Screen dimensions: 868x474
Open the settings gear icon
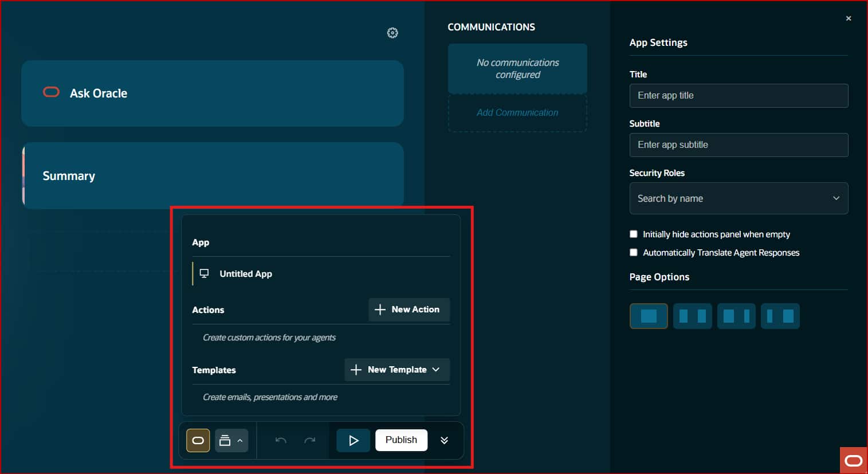click(x=392, y=33)
